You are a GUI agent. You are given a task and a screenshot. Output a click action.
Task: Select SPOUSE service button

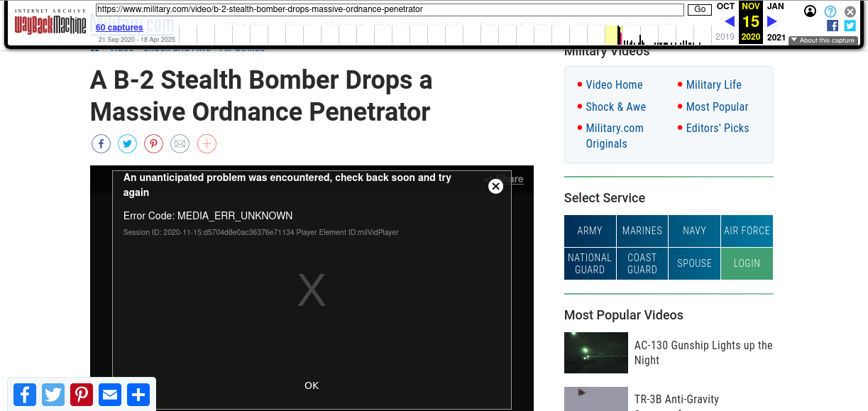tap(694, 263)
